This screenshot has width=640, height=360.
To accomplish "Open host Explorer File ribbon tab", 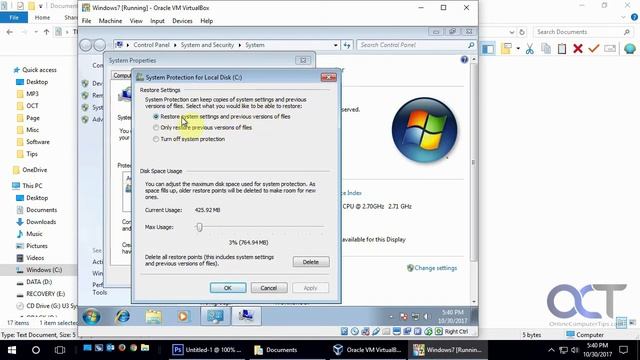I will [x=14, y=18].
